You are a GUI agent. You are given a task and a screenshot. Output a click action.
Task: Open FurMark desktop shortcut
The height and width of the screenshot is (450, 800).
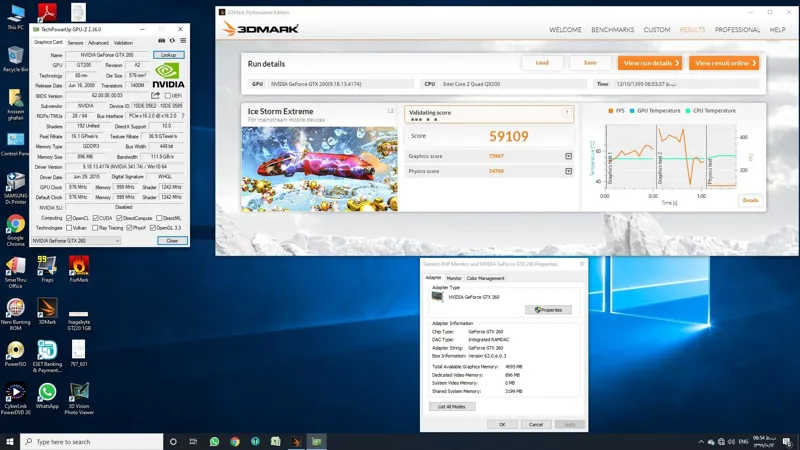(x=78, y=270)
